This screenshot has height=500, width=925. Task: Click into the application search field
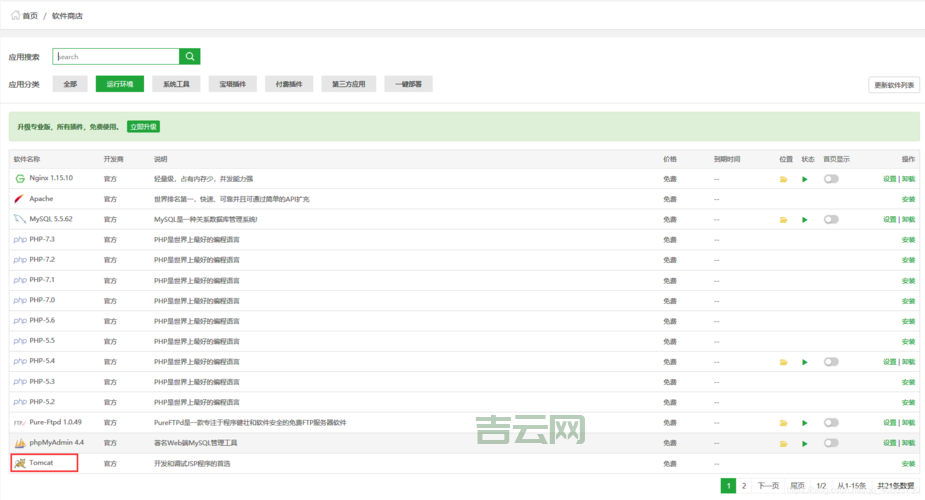tap(116, 57)
